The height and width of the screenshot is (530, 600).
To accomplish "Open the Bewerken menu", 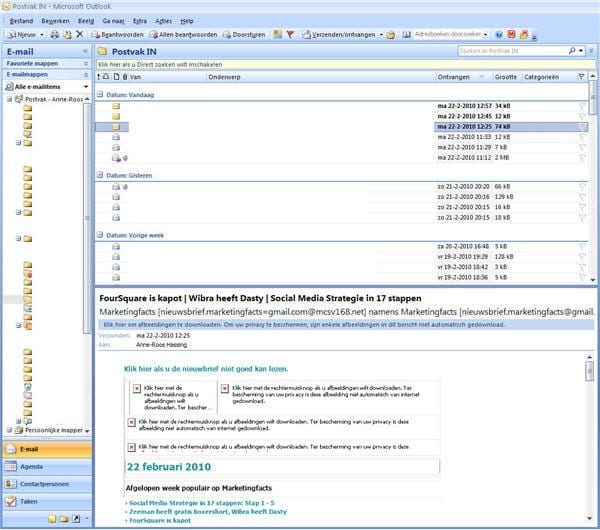I will [55, 21].
